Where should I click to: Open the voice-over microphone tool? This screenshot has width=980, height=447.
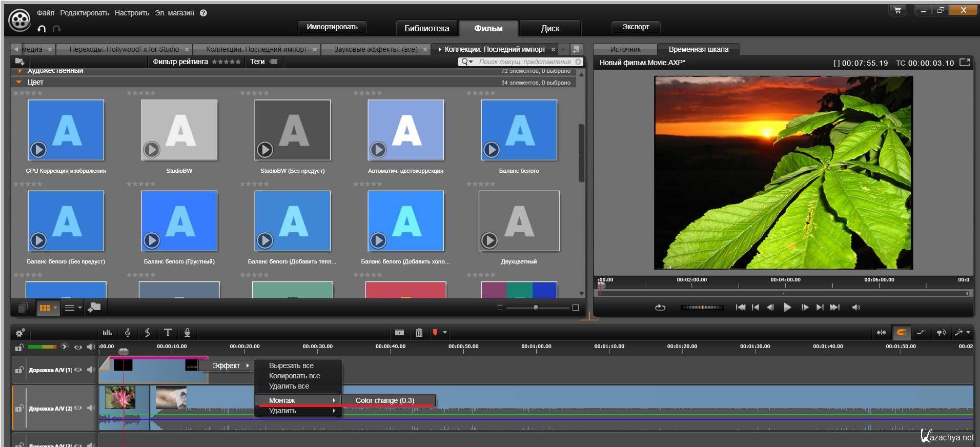tap(187, 333)
